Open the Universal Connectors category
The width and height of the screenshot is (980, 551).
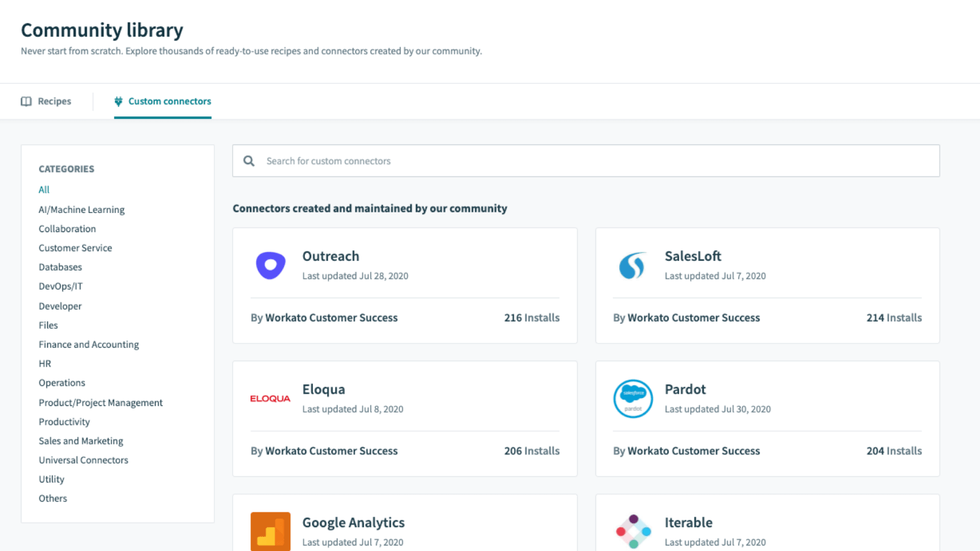(x=83, y=460)
